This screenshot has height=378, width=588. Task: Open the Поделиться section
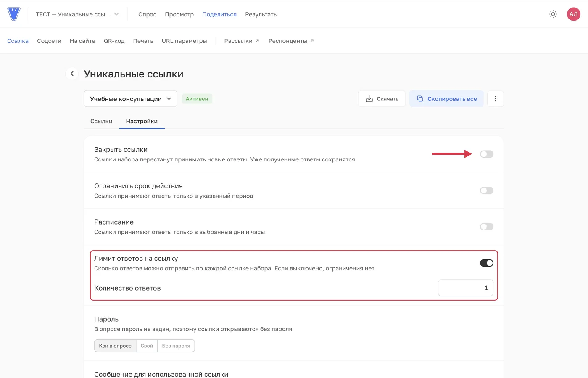point(219,14)
